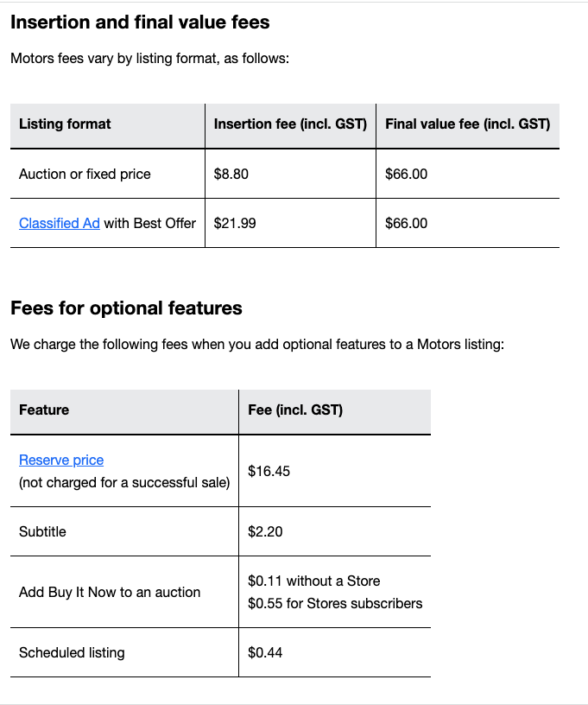588x705 pixels.
Task: Select 'Add Buy It Now to an auction' cell
Action: [x=110, y=592]
